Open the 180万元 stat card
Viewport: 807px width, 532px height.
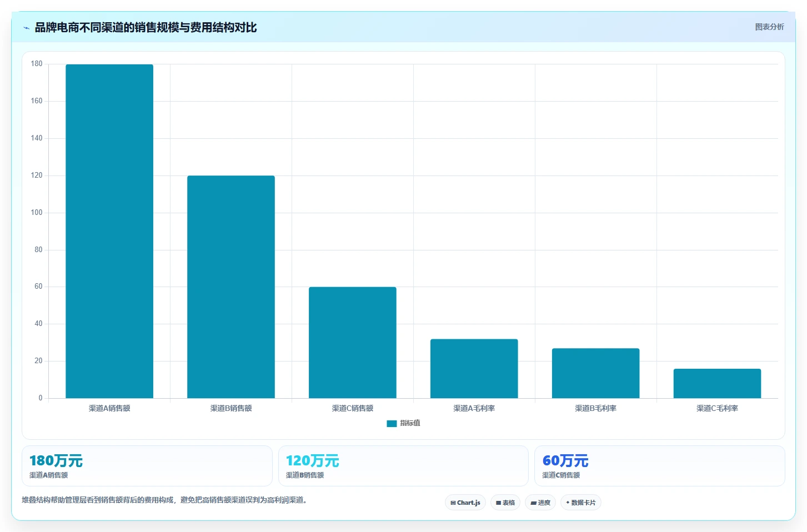147,466
